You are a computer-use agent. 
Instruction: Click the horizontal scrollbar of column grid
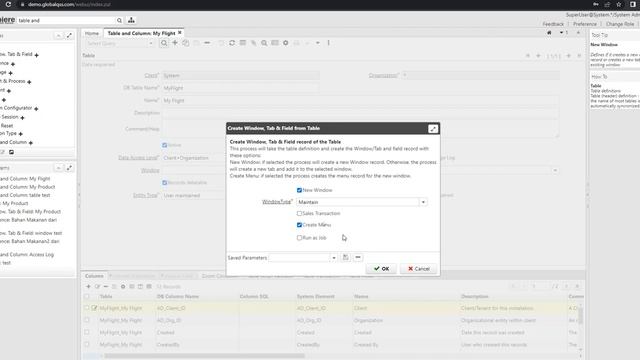click(x=204, y=356)
